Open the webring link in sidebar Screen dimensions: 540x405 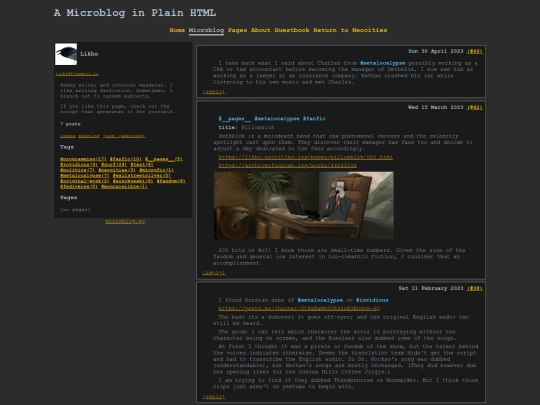point(89,136)
